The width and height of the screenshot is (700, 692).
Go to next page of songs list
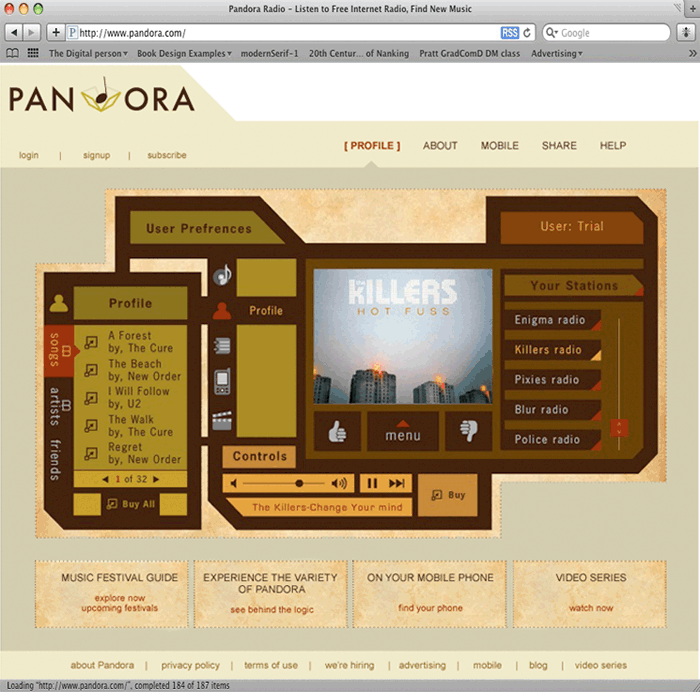click(156, 479)
